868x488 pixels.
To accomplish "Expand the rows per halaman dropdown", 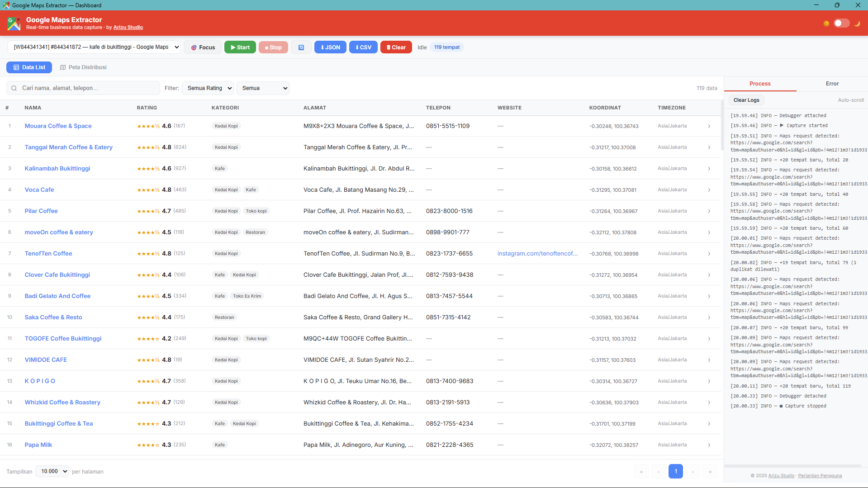I will tap(52, 471).
